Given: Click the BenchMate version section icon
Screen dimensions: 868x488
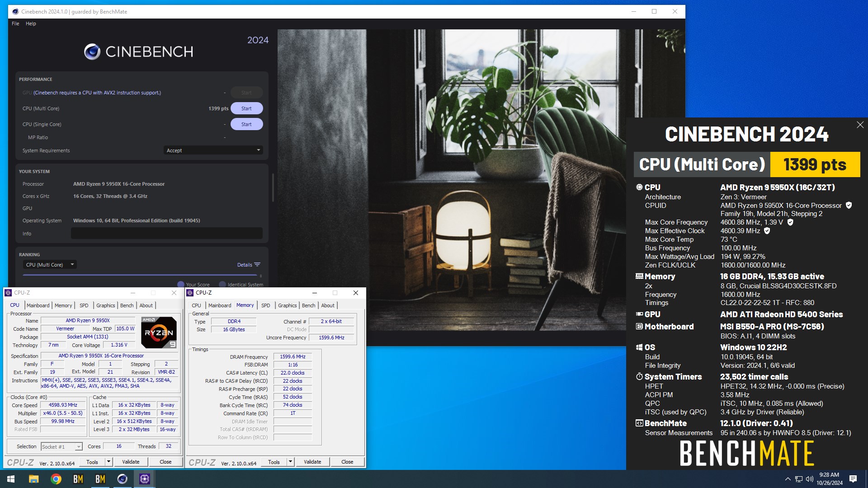Looking at the screenshot, I should point(639,423).
